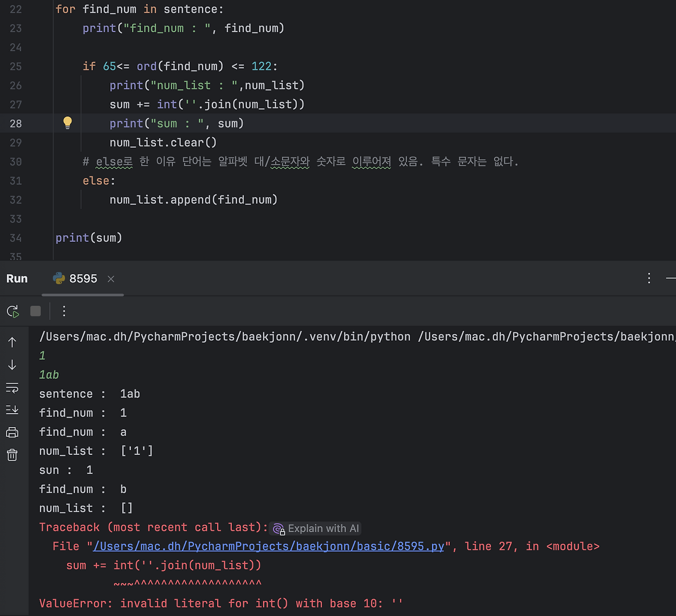
Task: Close the 8595 run tab
Action: (x=110, y=278)
